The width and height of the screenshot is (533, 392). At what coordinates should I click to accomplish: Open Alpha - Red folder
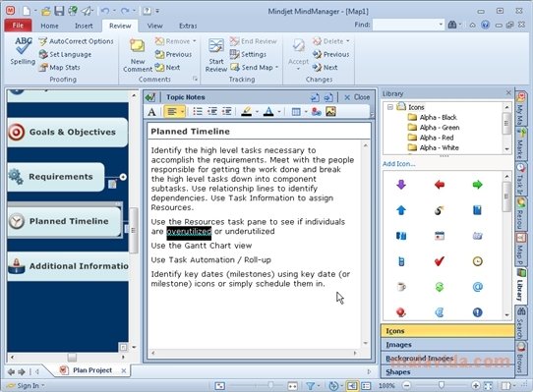(x=431, y=138)
